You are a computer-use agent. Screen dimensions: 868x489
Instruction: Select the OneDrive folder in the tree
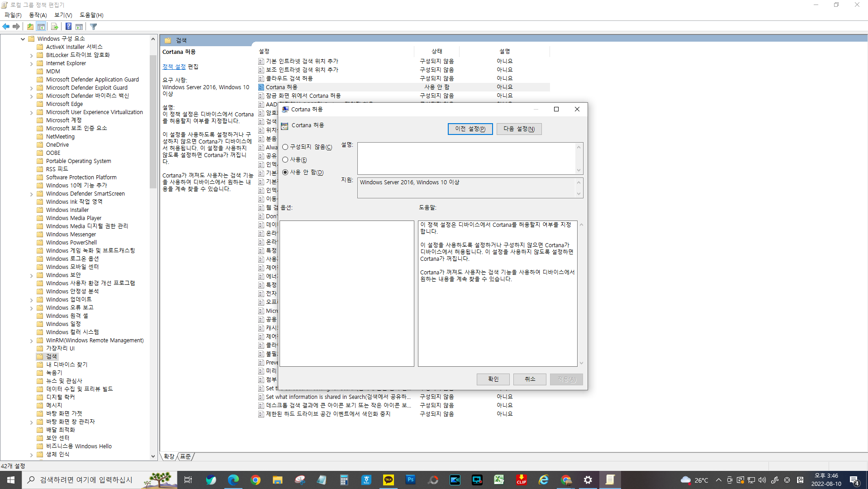(57, 145)
